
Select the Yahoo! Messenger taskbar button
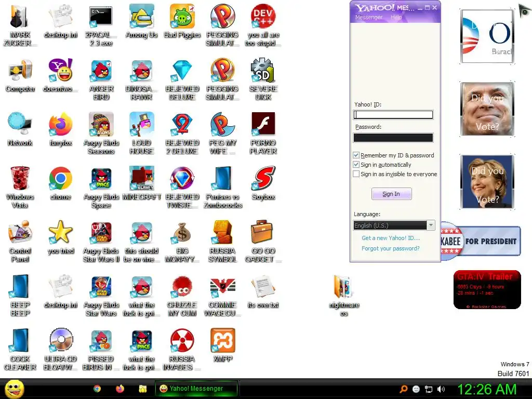click(196, 389)
